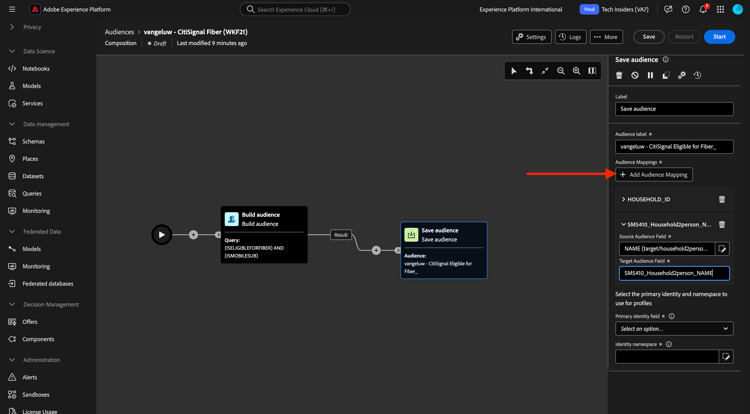Click the Start button
This screenshot has height=414, width=750.
(x=719, y=37)
